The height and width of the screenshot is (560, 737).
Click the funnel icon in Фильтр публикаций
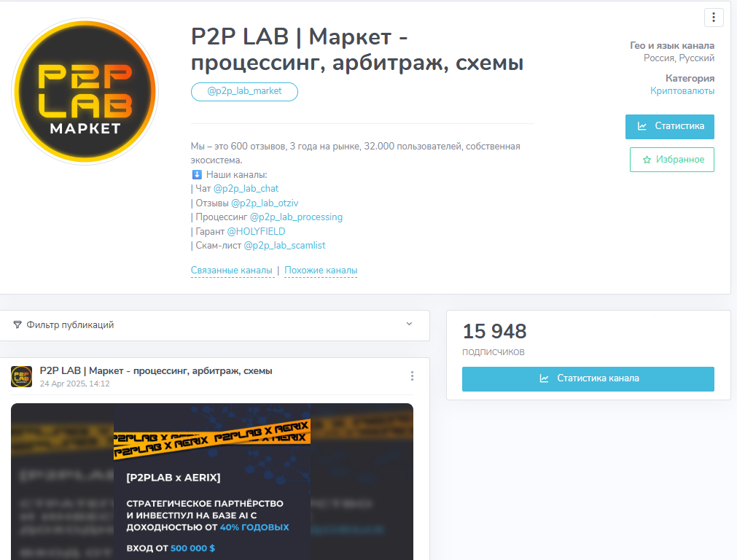(x=17, y=325)
